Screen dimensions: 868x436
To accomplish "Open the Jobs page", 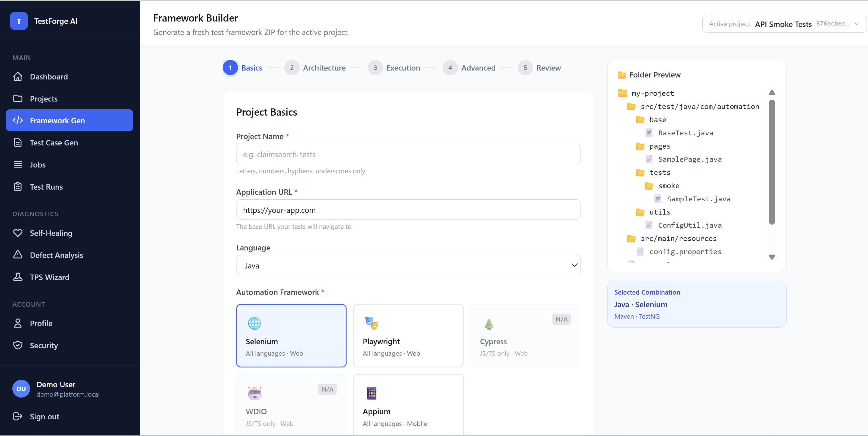I will pyautogui.click(x=69, y=165).
